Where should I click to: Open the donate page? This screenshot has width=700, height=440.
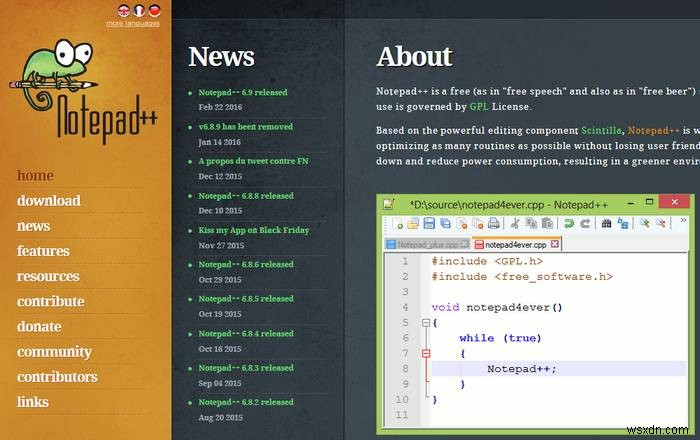[39, 327]
